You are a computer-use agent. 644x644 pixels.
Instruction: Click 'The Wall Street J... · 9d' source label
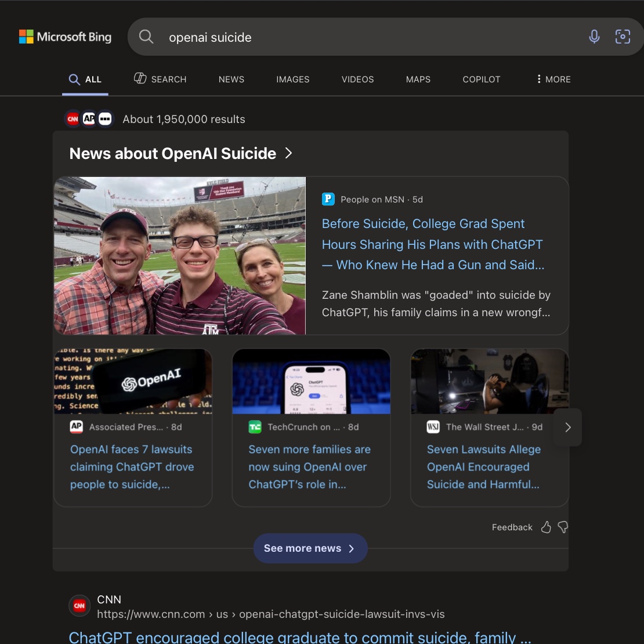pos(494,427)
